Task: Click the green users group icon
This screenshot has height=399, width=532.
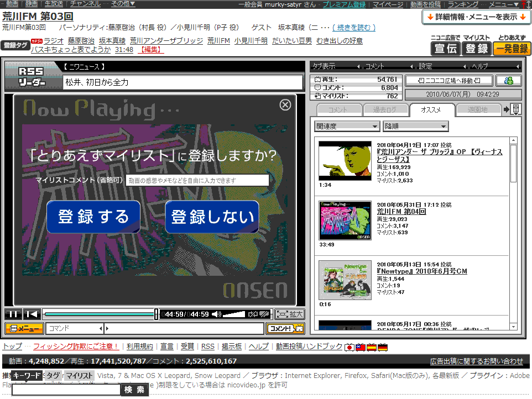Action: (x=509, y=81)
